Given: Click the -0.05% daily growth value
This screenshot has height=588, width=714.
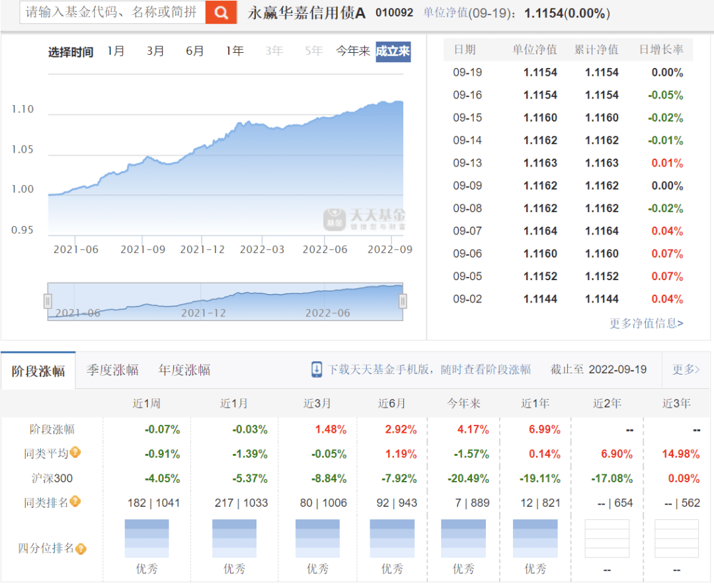Looking at the screenshot, I should [x=665, y=95].
